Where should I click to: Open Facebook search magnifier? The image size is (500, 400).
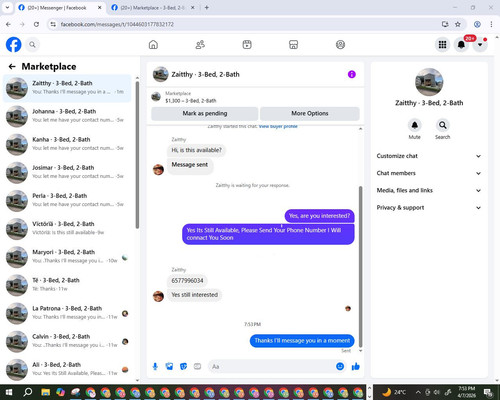(32, 44)
